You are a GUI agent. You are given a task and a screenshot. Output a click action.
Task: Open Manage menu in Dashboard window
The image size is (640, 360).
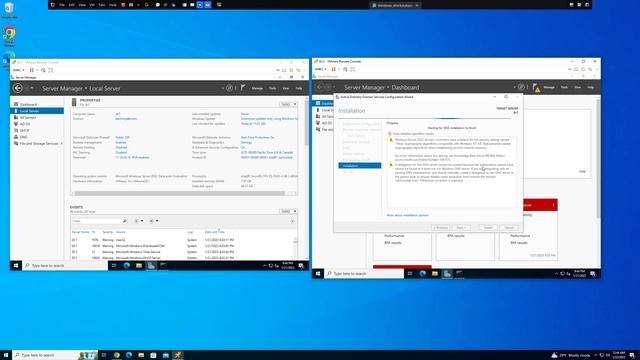point(549,87)
